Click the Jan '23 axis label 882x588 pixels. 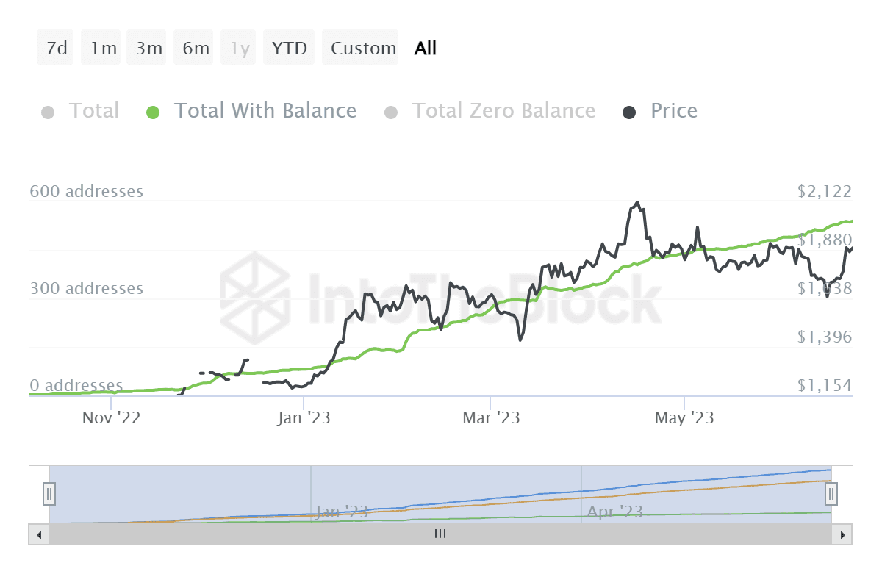point(304,418)
